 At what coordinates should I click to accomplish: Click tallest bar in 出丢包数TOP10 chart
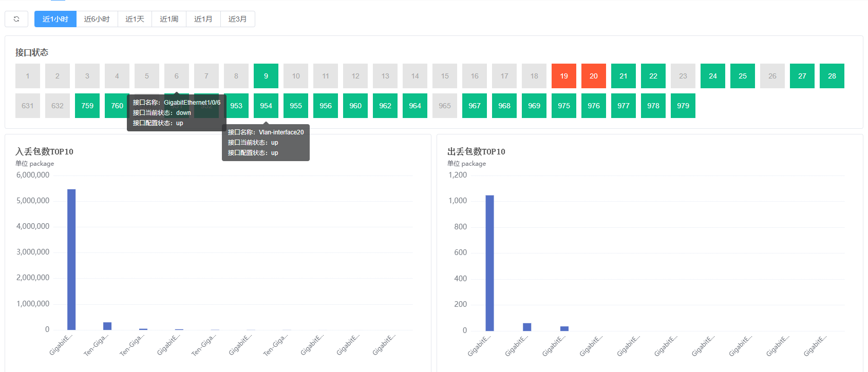pyautogui.click(x=489, y=263)
